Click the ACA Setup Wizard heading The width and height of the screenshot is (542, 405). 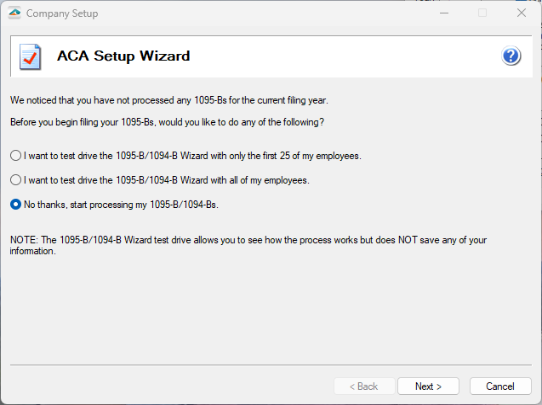click(123, 56)
